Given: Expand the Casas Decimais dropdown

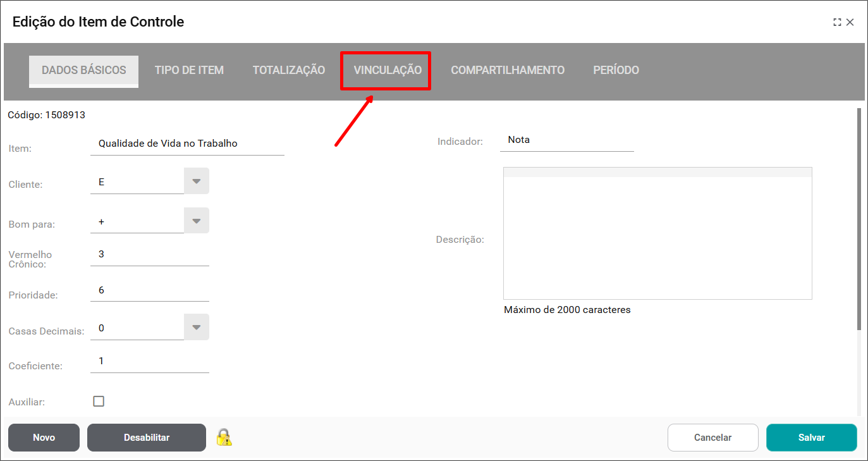Looking at the screenshot, I should click(196, 327).
